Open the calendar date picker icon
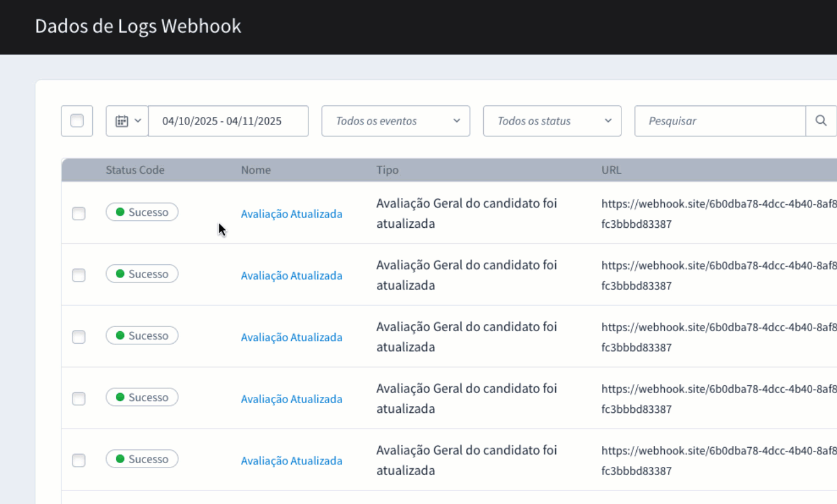The height and width of the screenshot is (504, 837). tap(123, 121)
